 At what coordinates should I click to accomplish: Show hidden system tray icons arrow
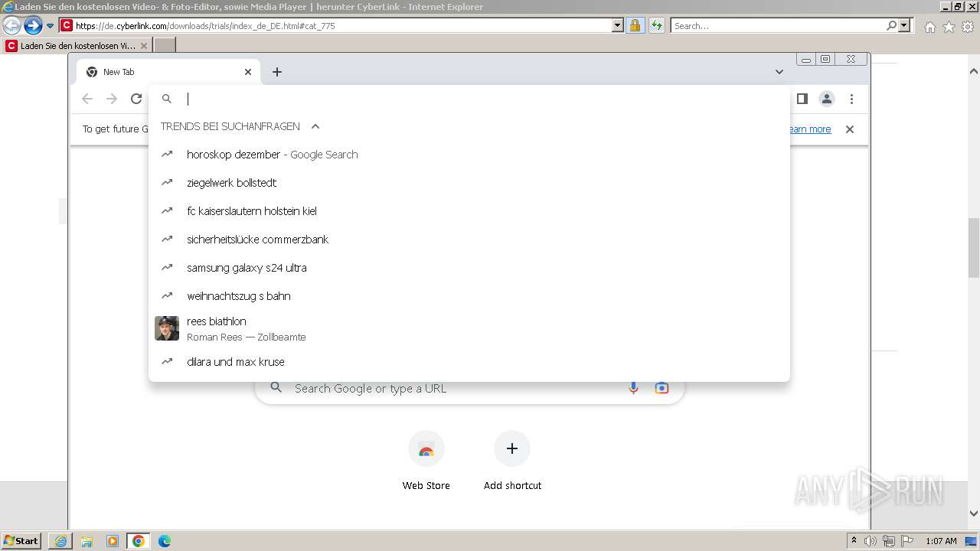coord(854,541)
